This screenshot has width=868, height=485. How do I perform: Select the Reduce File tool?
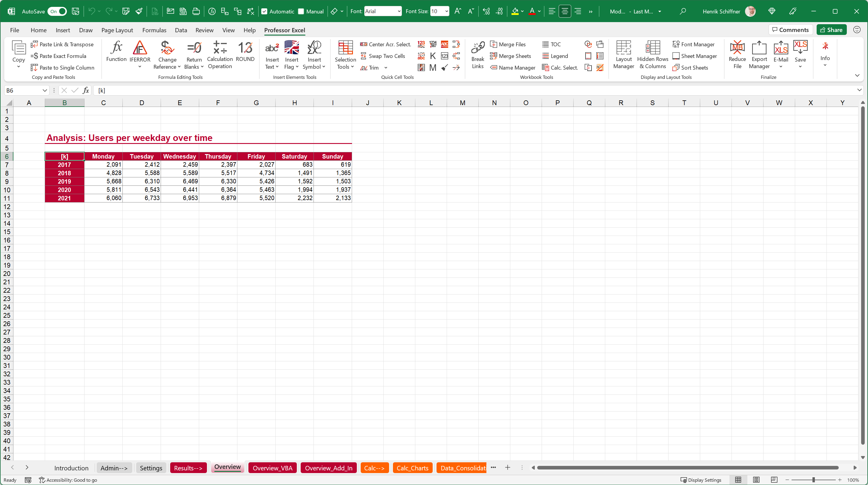click(x=737, y=55)
